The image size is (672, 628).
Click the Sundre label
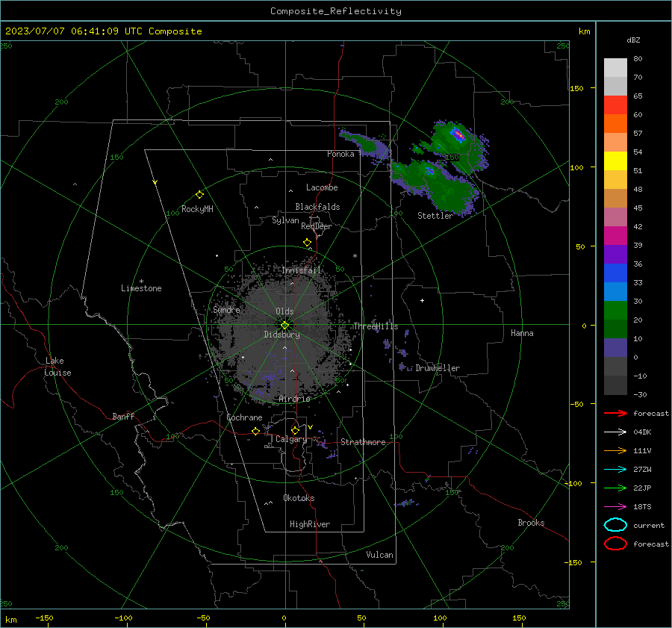pyautogui.click(x=226, y=309)
